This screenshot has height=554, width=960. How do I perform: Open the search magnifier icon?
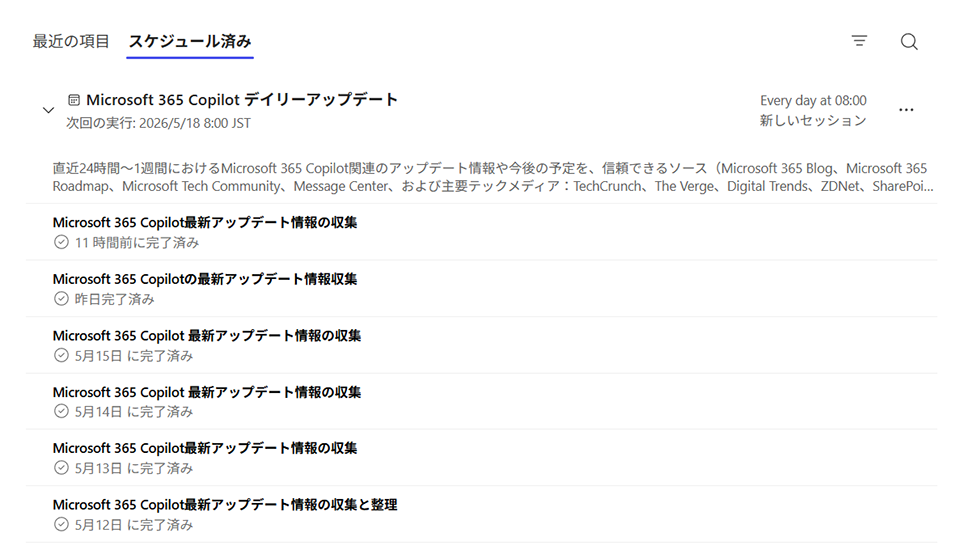tap(909, 42)
